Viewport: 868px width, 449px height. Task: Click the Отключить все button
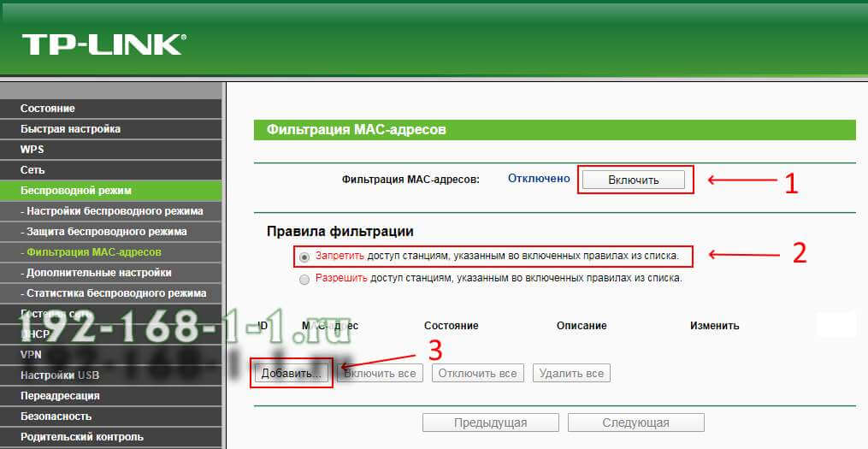[478, 374]
